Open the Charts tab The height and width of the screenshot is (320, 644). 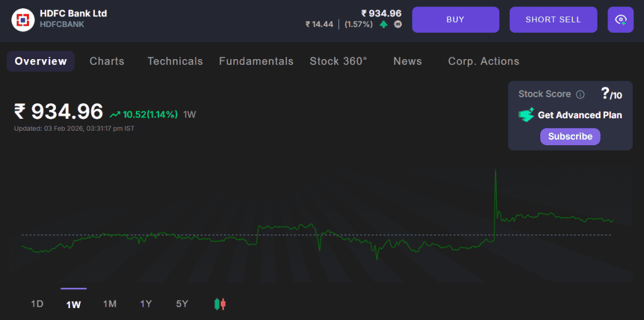click(107, 61)
